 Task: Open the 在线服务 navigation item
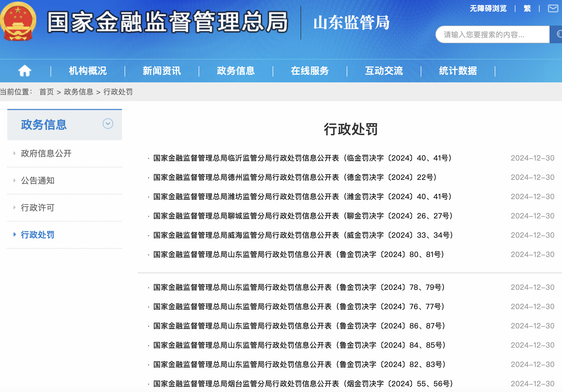(310, 71)
